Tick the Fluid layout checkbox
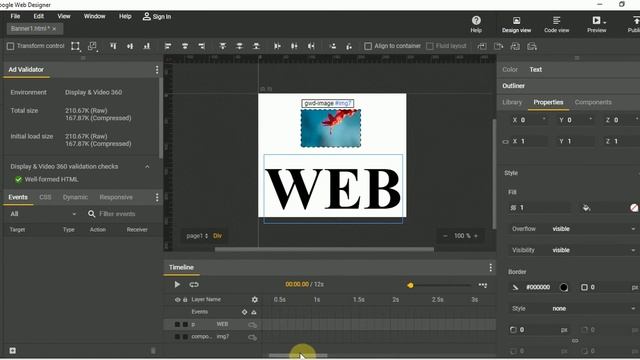This screenshot has width=640, height=360. pos(429,46)
